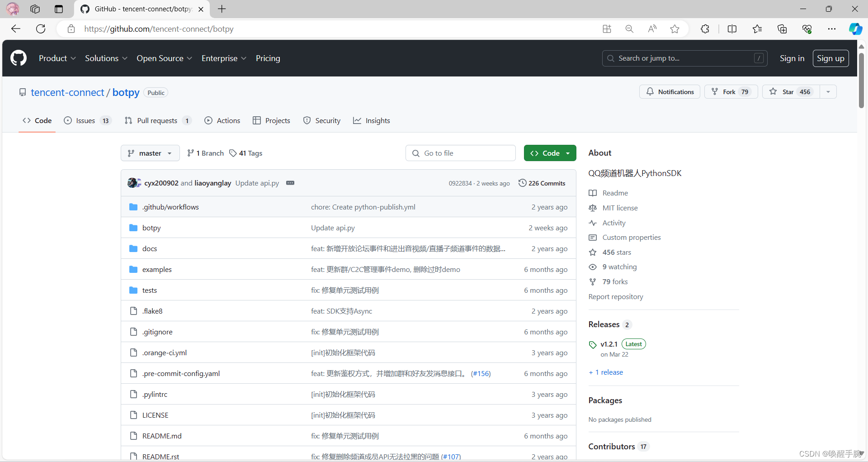Open the Favorites list icon
868x462 pixels.
(757, 29)
